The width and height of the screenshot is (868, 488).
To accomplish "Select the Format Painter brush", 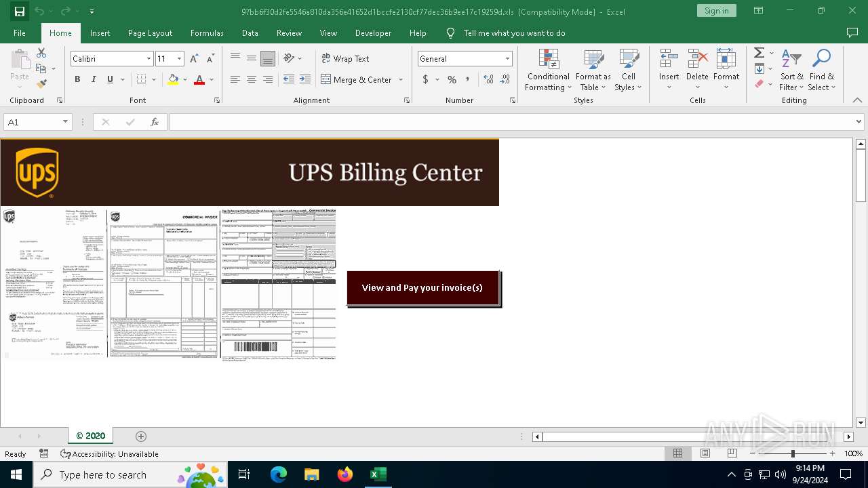I will [x=41, y=84].
